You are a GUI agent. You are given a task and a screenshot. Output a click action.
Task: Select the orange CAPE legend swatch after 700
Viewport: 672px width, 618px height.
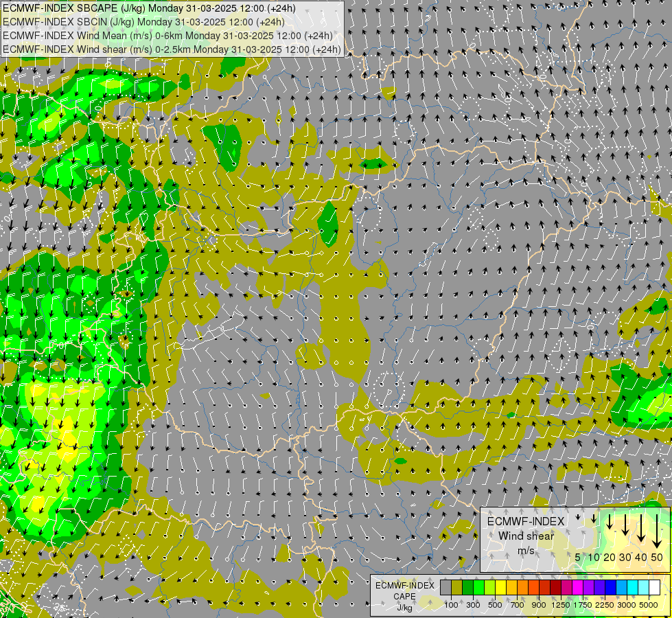(x=523, y=587)
